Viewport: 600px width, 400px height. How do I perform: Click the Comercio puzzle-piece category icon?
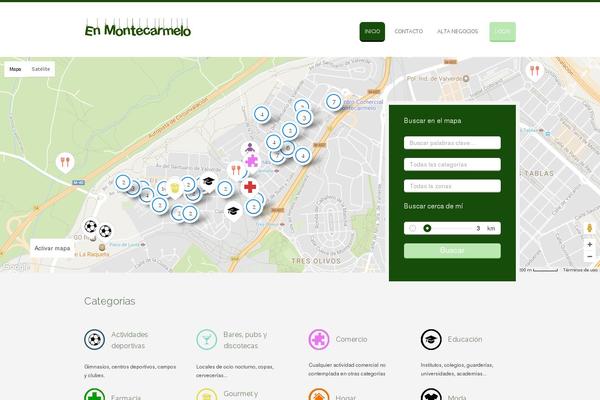click(319, 340)
